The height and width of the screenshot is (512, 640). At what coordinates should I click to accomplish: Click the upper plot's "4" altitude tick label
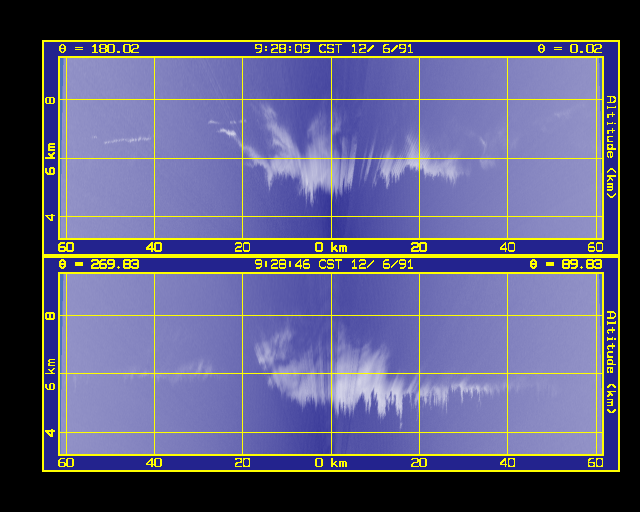click(x=50, y=217)
